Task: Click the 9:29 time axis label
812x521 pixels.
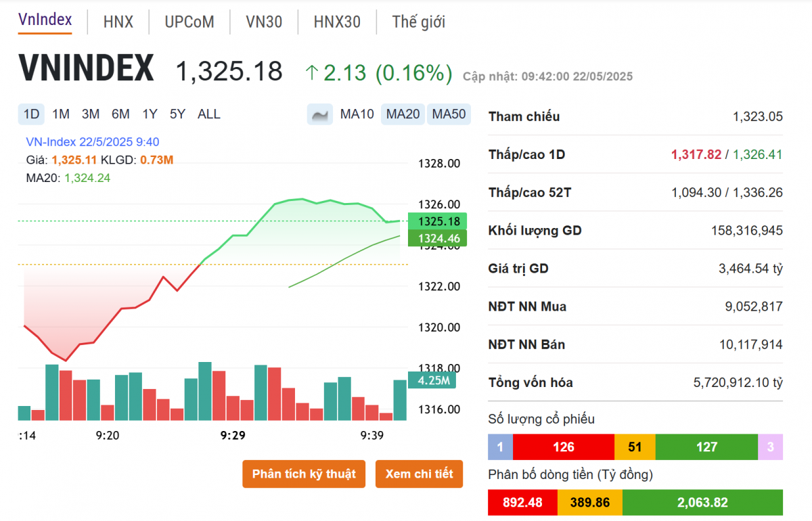Action: [x=233, y=436]
